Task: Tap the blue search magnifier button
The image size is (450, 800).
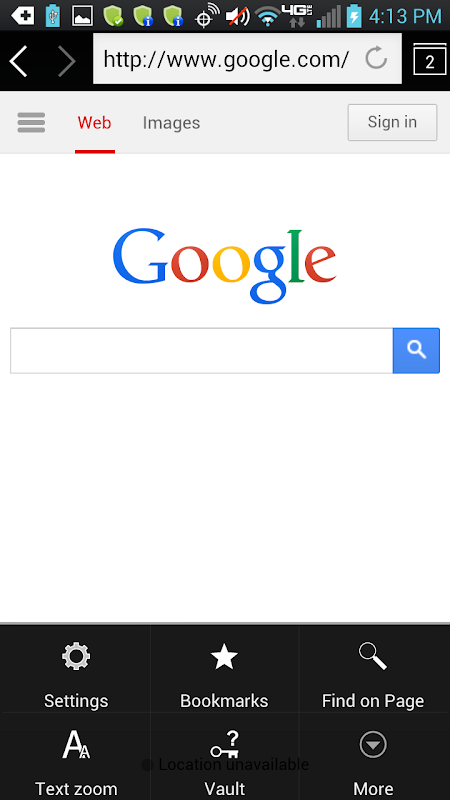Action: click(416, 351)
